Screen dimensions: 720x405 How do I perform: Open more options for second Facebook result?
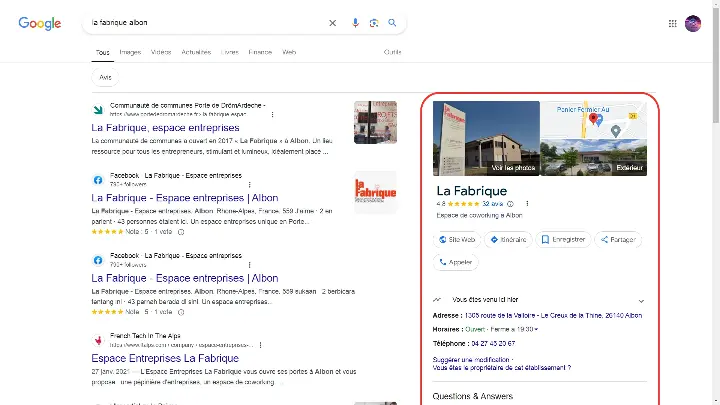249,265
